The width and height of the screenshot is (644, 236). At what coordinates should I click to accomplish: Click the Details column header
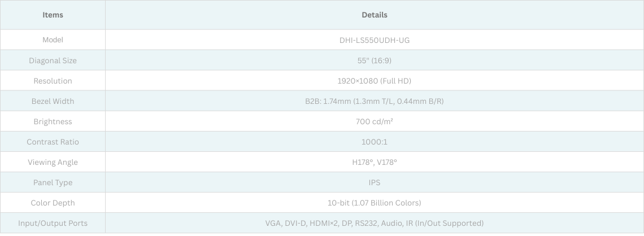tap(375, 15)
